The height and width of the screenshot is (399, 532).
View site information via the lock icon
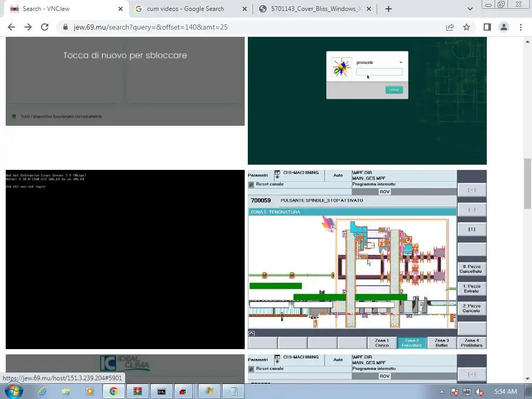coord(65,27)
